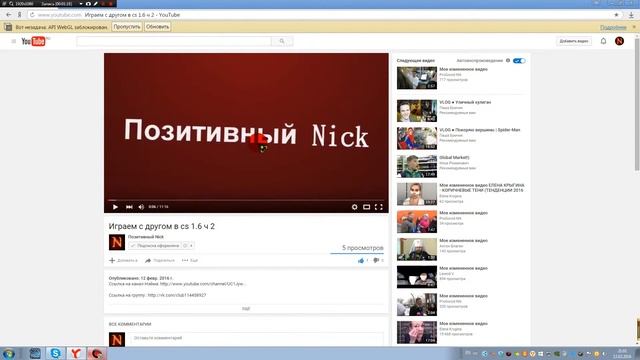The width and height of the screenshot is (640, 360).
Task: Skip to next video in player
Action: (129, 207)
